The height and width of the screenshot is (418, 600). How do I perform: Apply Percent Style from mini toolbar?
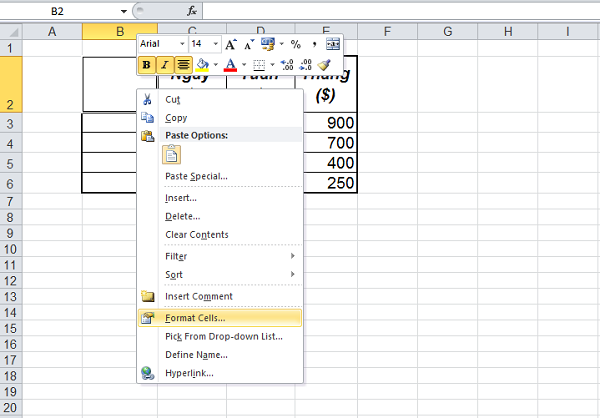click(x=295, y=44)
